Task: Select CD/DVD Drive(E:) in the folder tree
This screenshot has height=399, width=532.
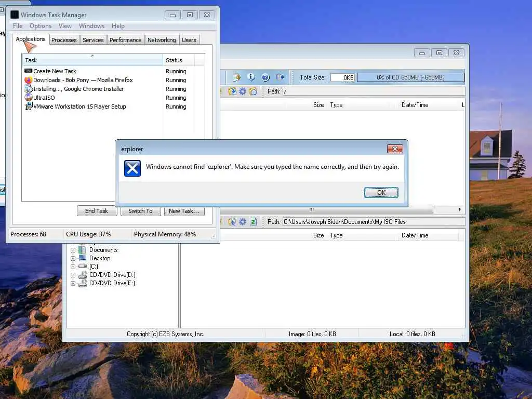Action: [112, 283]
